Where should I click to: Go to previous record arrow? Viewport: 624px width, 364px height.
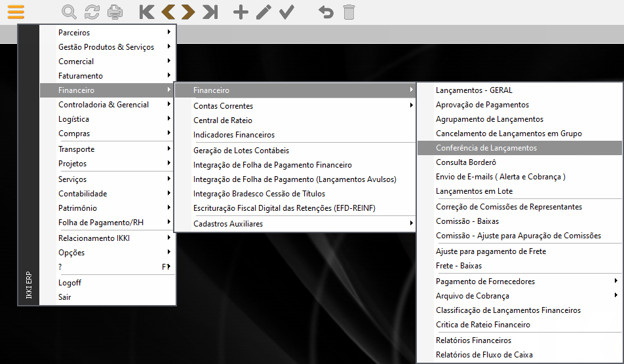click(x=168, y=12)
